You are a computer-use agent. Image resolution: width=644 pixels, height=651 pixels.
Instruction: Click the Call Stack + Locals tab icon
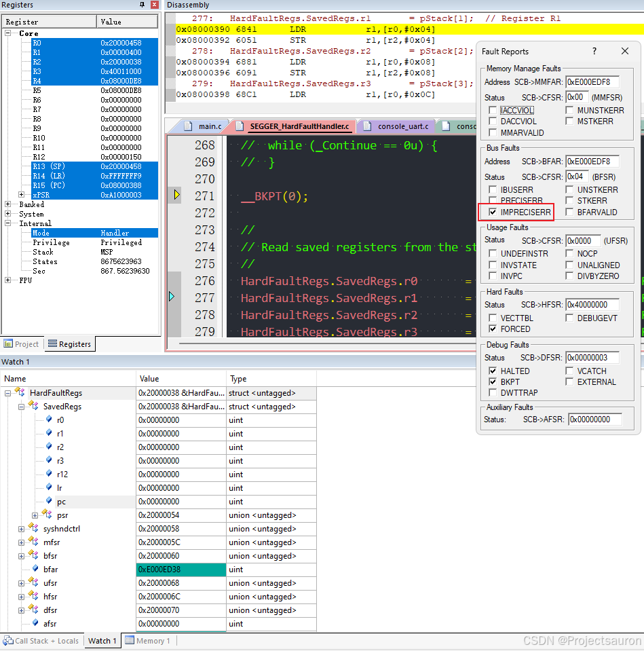click(8, 640)
